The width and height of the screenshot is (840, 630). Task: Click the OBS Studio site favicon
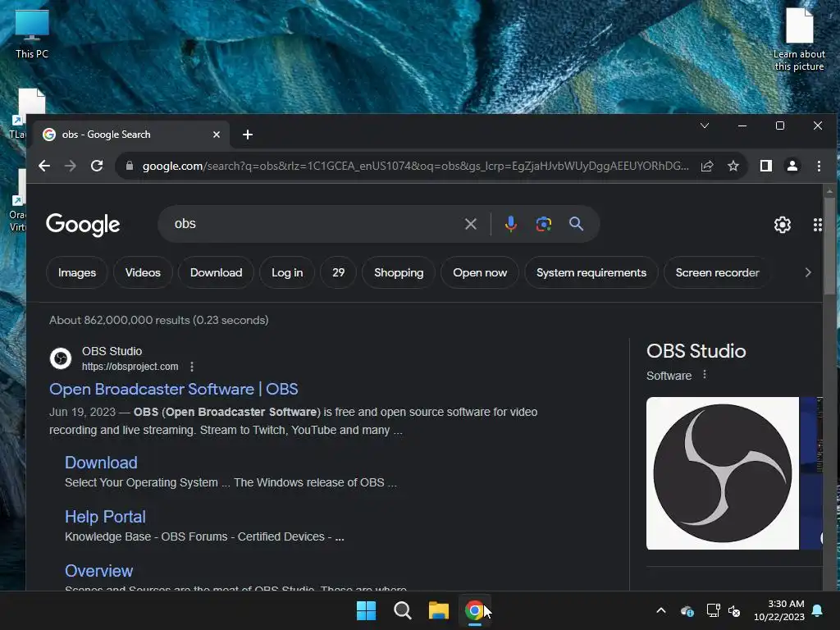(x=61, y=358)
